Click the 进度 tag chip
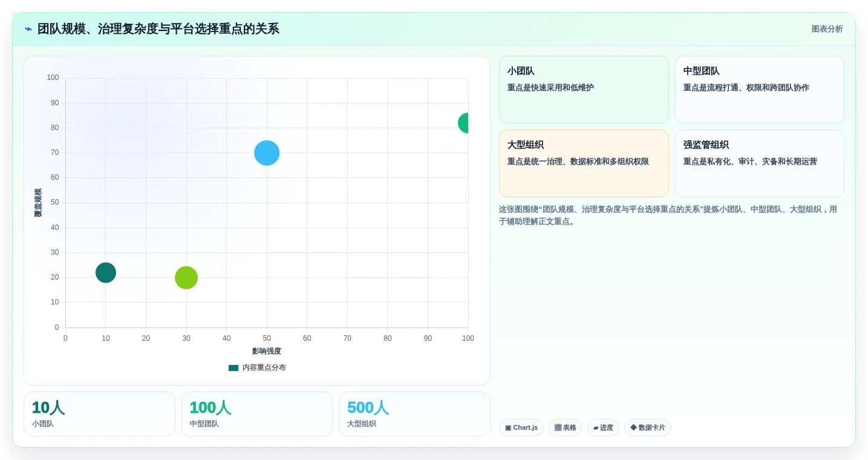The image size is (868, 460). [x=603, y=428]
